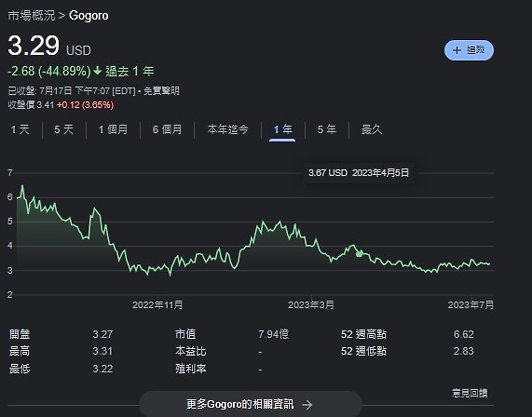Viewport: 532px width, 417px height.
Task: Click the arrow icon beside 更多Gogoro的相關資訊
Action: coord(307,405)
